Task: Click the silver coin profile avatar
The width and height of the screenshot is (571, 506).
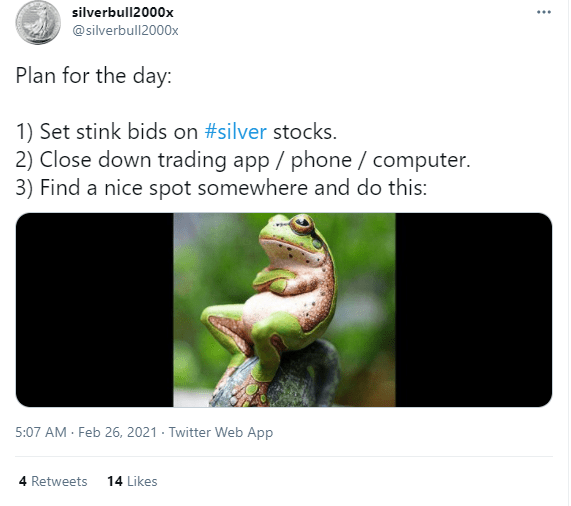Action: click(x=38, y=23)
